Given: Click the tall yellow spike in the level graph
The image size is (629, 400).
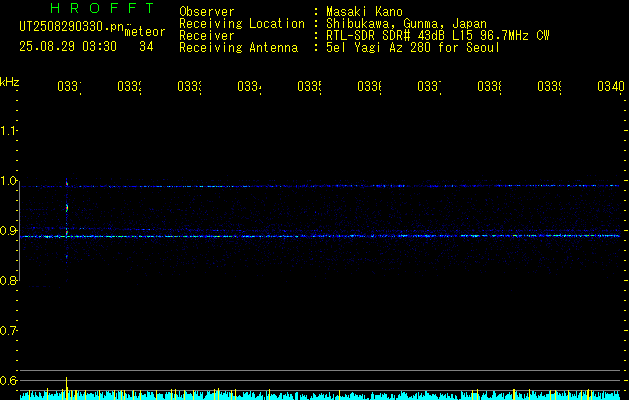Looking at the screenshot, I should (x=67, y=388).
